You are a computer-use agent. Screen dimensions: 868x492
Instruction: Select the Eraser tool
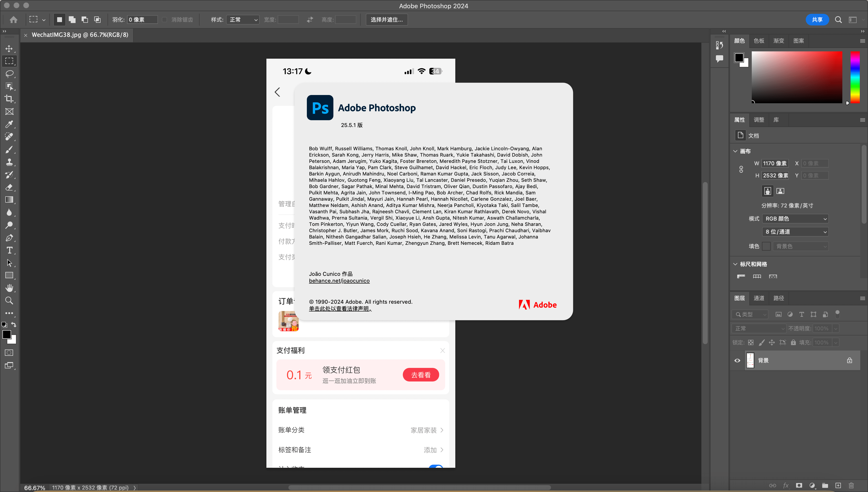(x=9, y=187)
